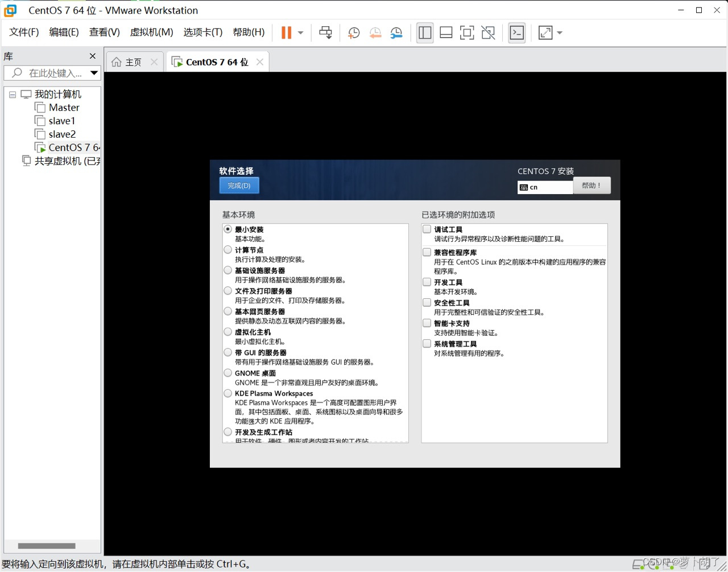This screenshot has width=728, height=572.
Task: Open the 文件(F) menu
Action: click(24, 32)
